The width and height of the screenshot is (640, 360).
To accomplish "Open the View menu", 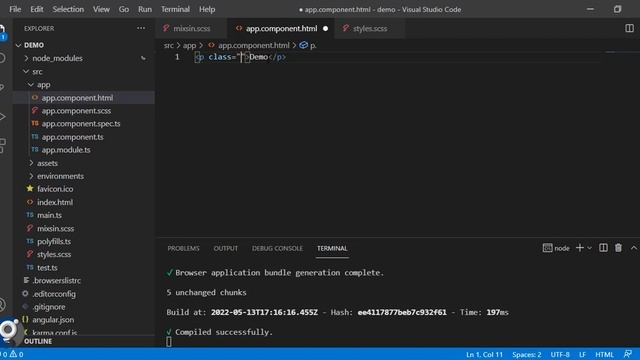I will point(101,9).
